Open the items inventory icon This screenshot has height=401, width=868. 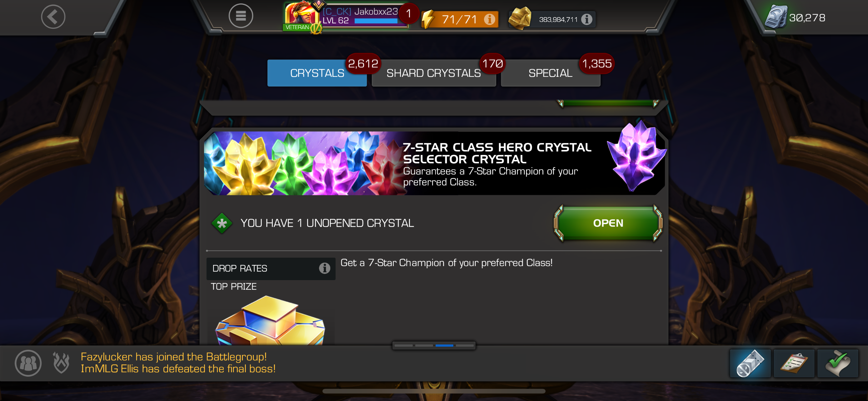point(750,363)
